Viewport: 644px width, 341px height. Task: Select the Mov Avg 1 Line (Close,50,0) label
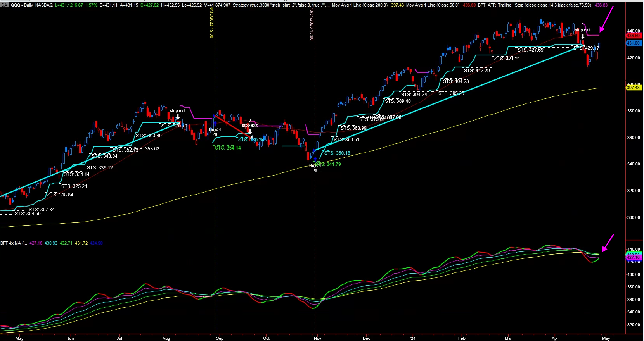point(433,5)
